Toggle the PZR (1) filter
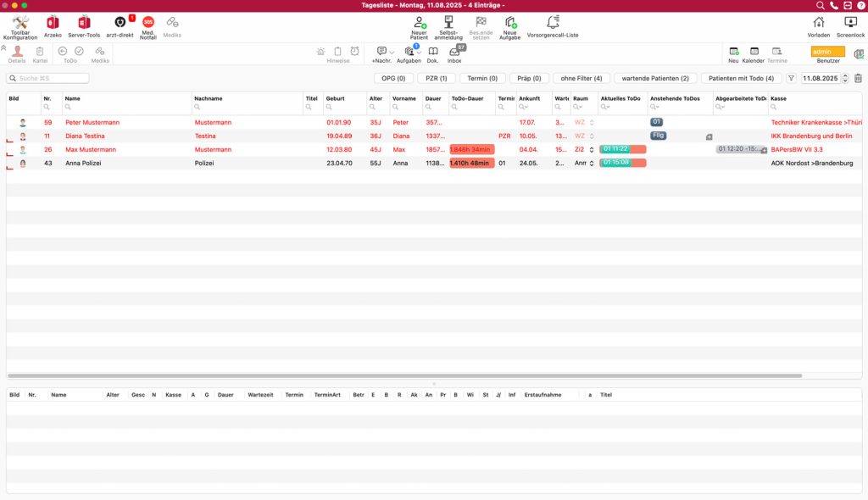Image resolution: width=868 pixels, height=500 pixels. coord(436,78)
